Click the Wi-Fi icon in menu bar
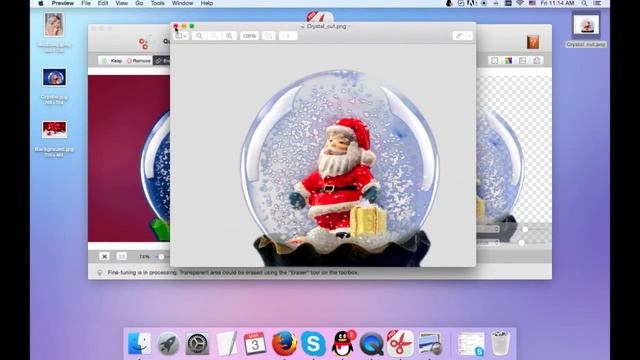The width and height of the screenshot is (640, 360). [520, 3]
